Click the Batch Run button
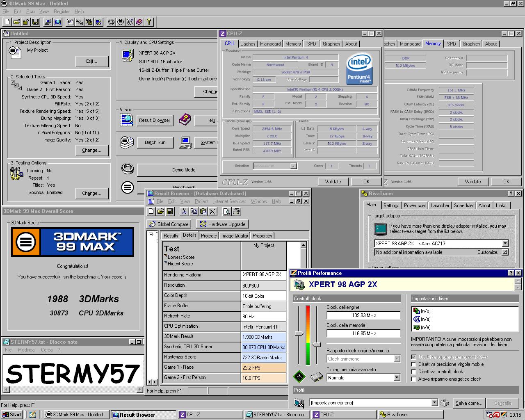The width and height of the screenshot is (525, 420). click(155, 142)
